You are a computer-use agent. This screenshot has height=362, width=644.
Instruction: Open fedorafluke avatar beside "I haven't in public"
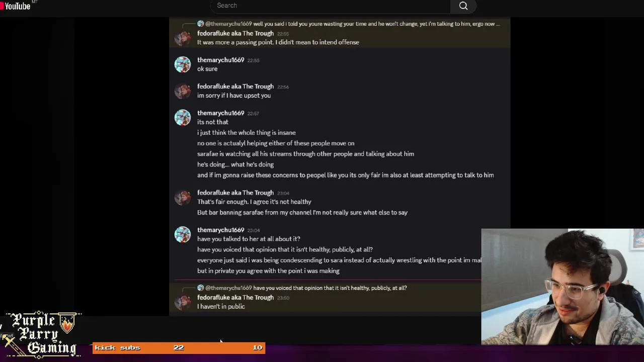[183, 302]
